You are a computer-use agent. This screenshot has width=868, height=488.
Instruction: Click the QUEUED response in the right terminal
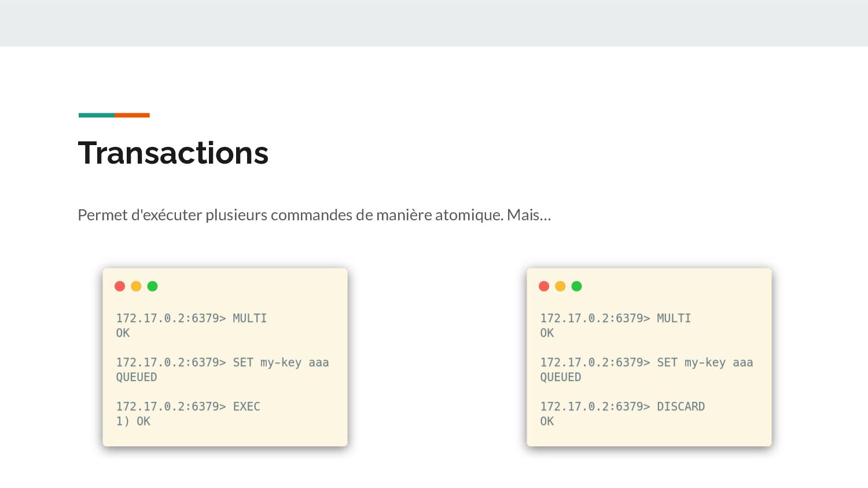click(561, 377)
